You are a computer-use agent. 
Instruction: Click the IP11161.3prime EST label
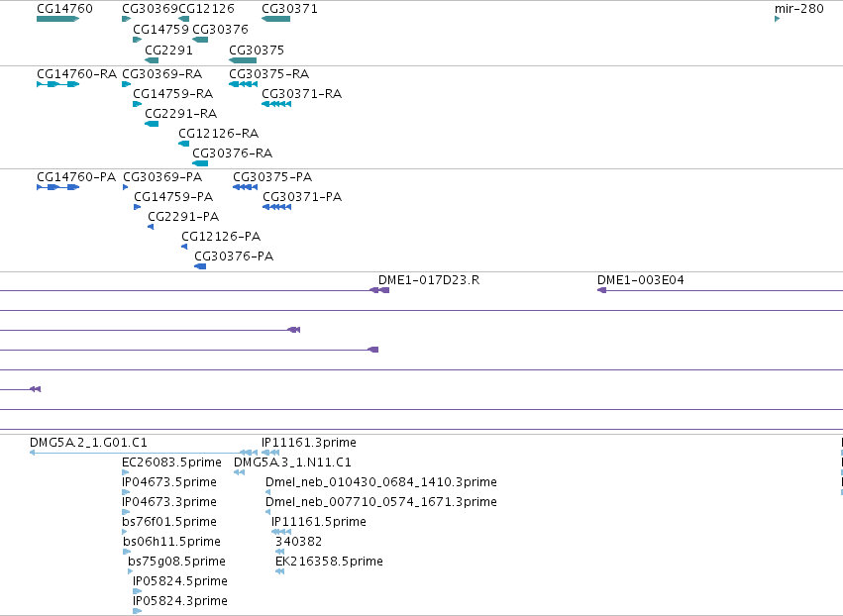click(x=309, y=443)
